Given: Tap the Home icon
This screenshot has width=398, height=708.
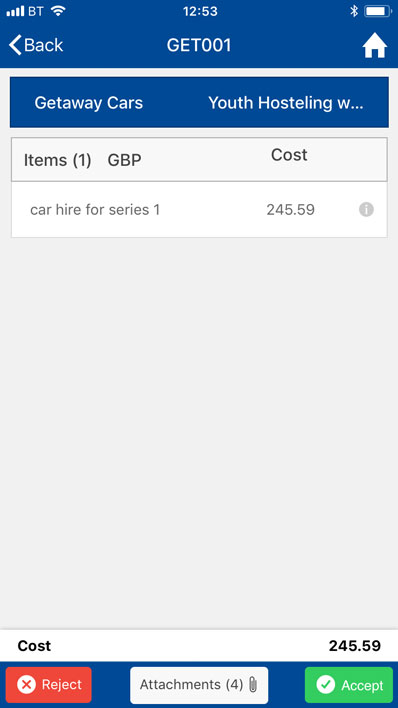Looking at the screenshot, I should (375, 46).
